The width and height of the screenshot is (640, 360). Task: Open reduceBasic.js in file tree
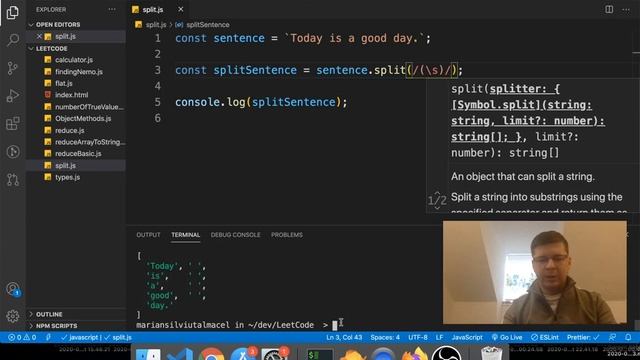(x=76, y=154)
